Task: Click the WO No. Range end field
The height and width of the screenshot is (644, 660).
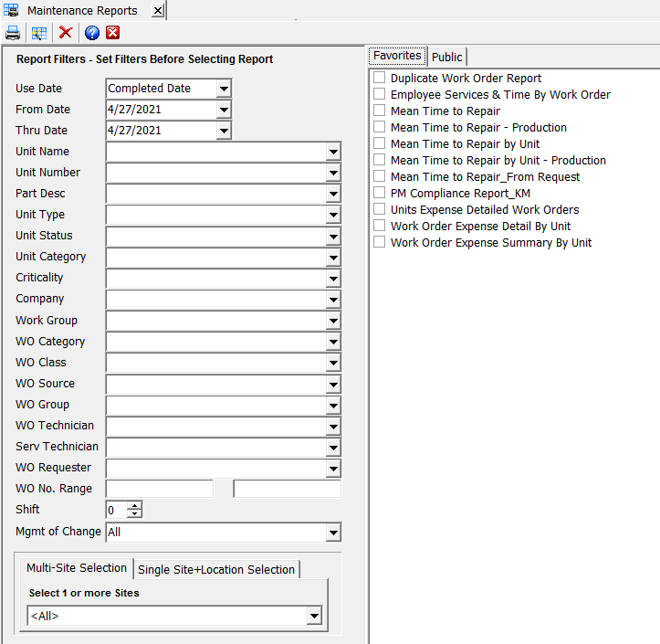Action: pyautogui.click(x=288, y=489)
